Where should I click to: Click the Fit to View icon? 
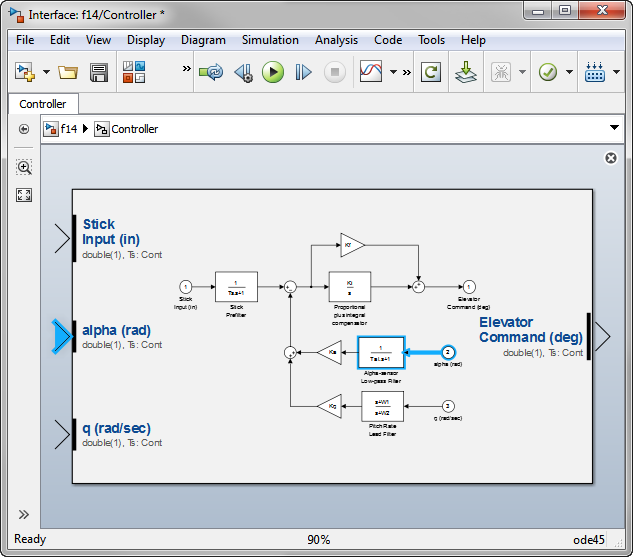coord(24,195)
